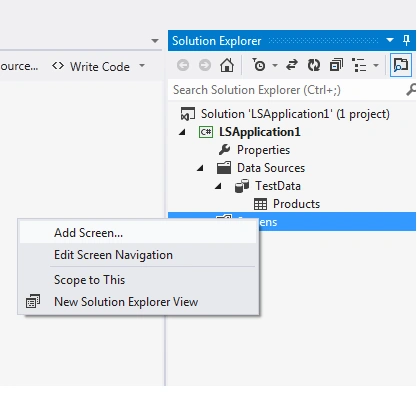Choose Edit Screen Navigation
Viewport: 417px width, 393px height.
pos(138,255)
